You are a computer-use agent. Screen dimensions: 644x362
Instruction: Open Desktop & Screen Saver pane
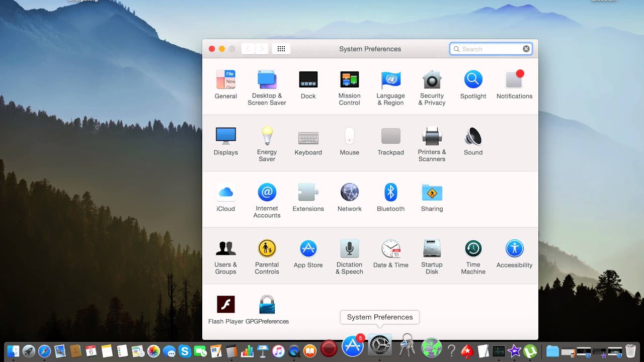click(267, 88)
